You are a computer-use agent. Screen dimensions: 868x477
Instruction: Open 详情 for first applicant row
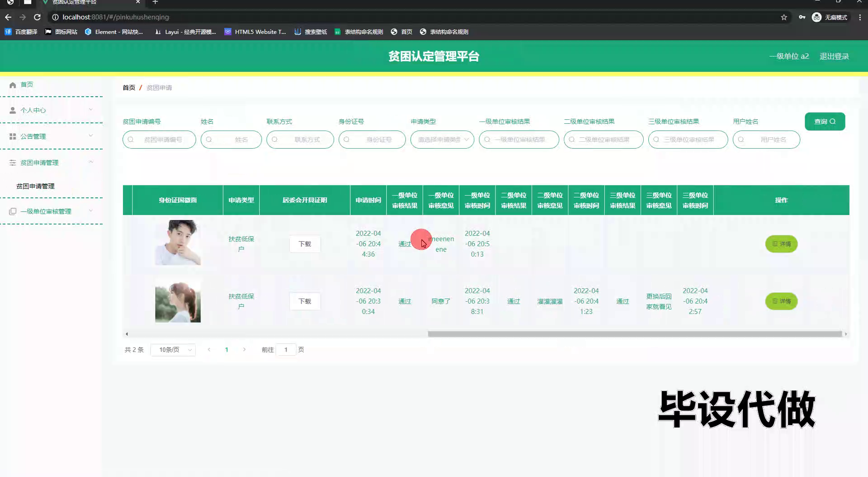(781, 244)
